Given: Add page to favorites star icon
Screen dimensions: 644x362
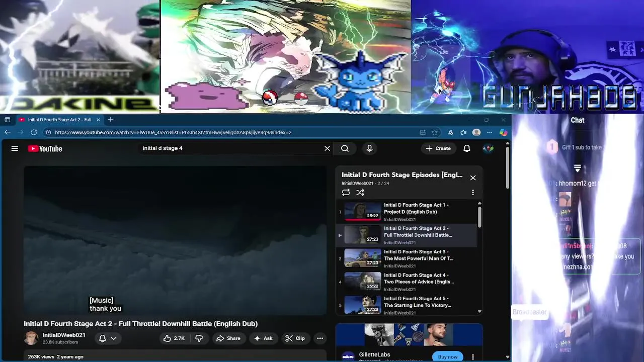Looking at the screenshot, I should click(435, 132).
